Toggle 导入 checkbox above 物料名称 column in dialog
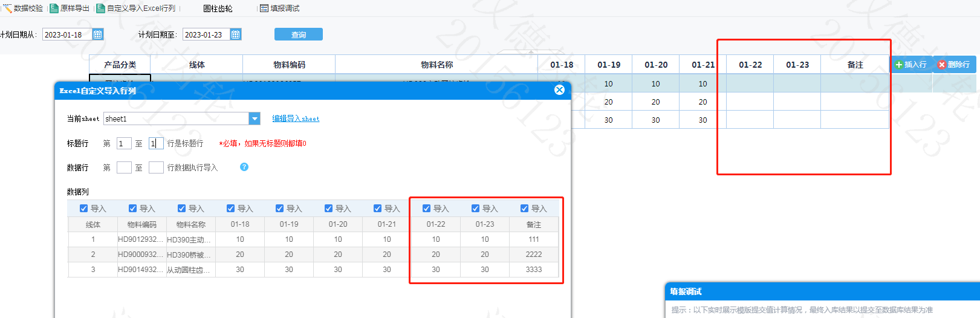 [181, 209]
